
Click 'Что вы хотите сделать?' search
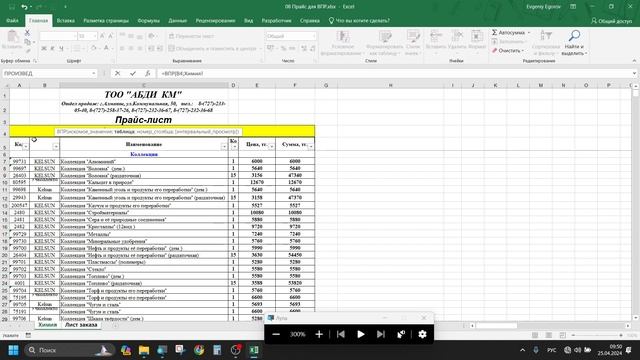[359, 20]
